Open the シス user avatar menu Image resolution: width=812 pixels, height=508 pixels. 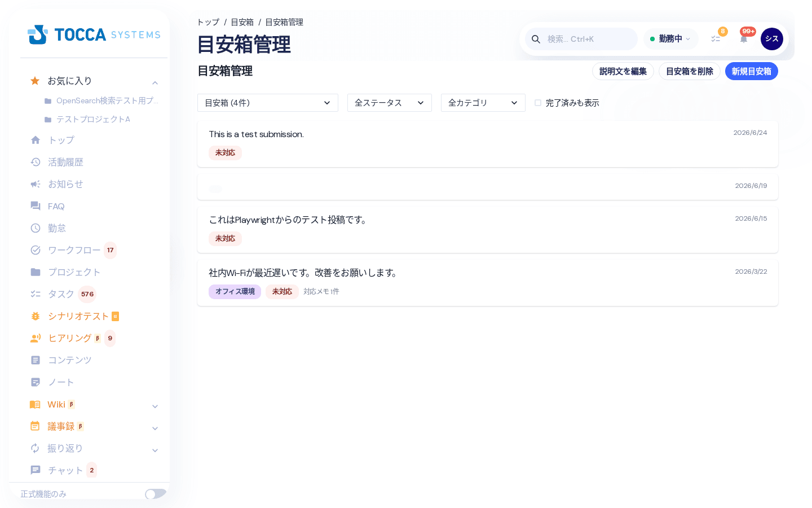(772, 39)
